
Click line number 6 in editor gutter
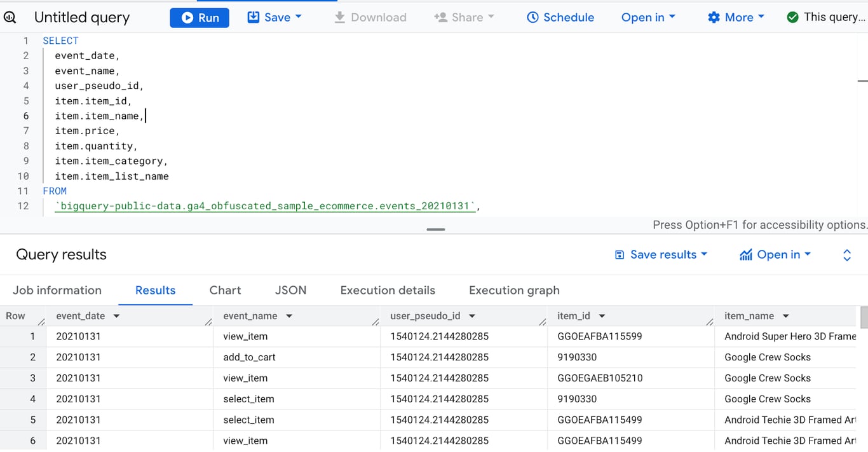tap(26, 116)
